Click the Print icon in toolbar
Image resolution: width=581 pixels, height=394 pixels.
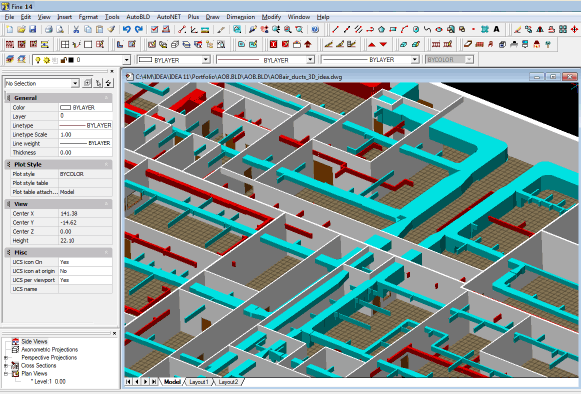coord(49,30)
